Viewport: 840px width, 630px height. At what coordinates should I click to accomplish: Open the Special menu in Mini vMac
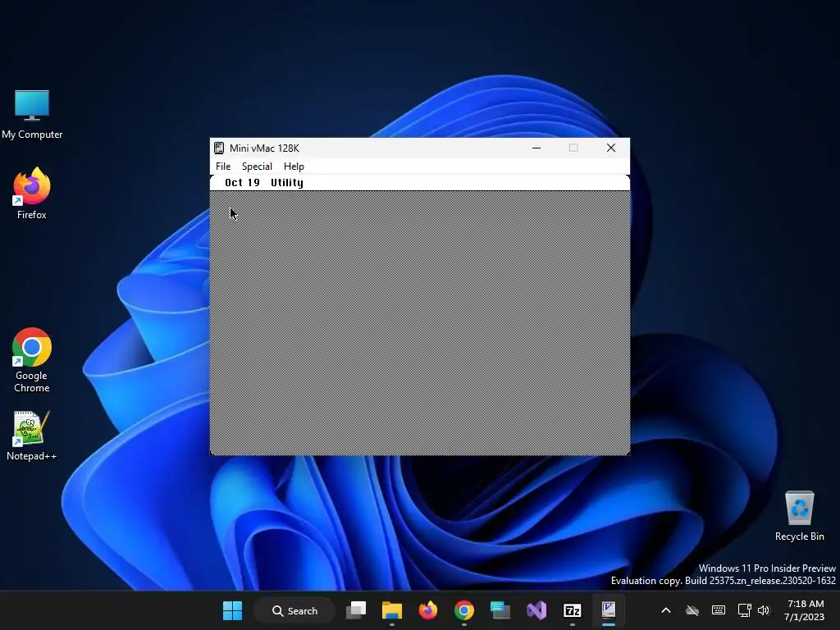[x=257, y=166]
